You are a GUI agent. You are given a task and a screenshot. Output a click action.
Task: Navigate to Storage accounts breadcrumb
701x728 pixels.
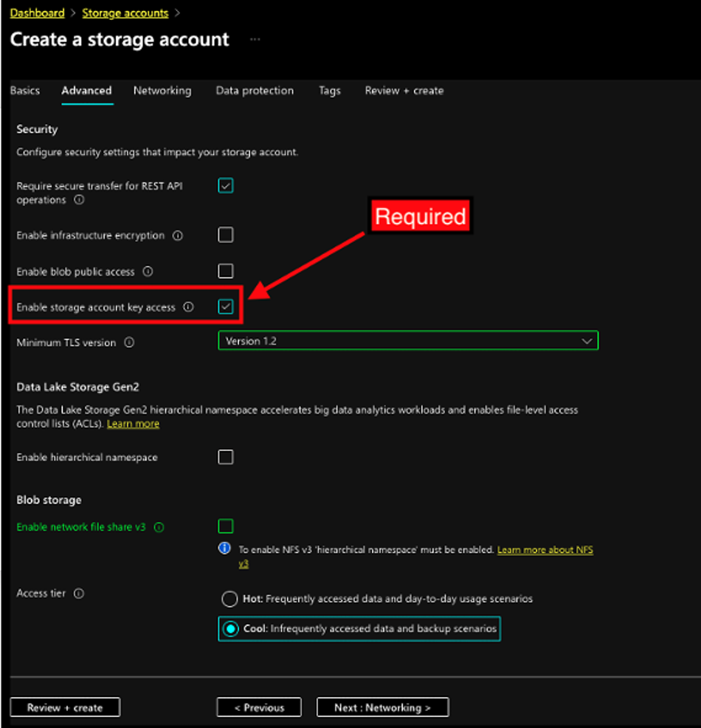[125, 13]
